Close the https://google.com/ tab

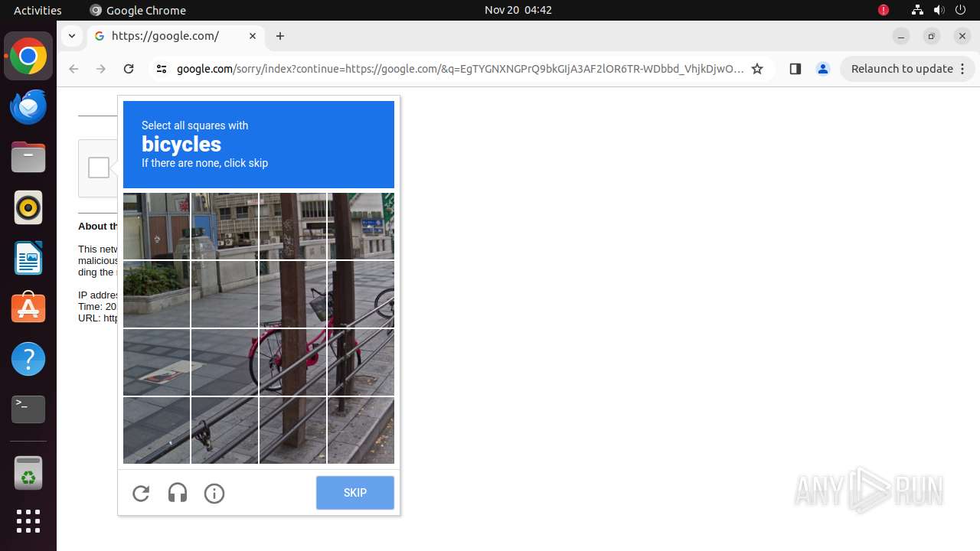[x=253, y=36]
